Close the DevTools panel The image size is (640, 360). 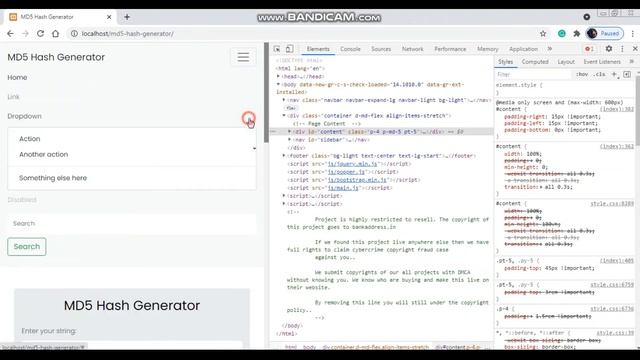tap(635, 49)
